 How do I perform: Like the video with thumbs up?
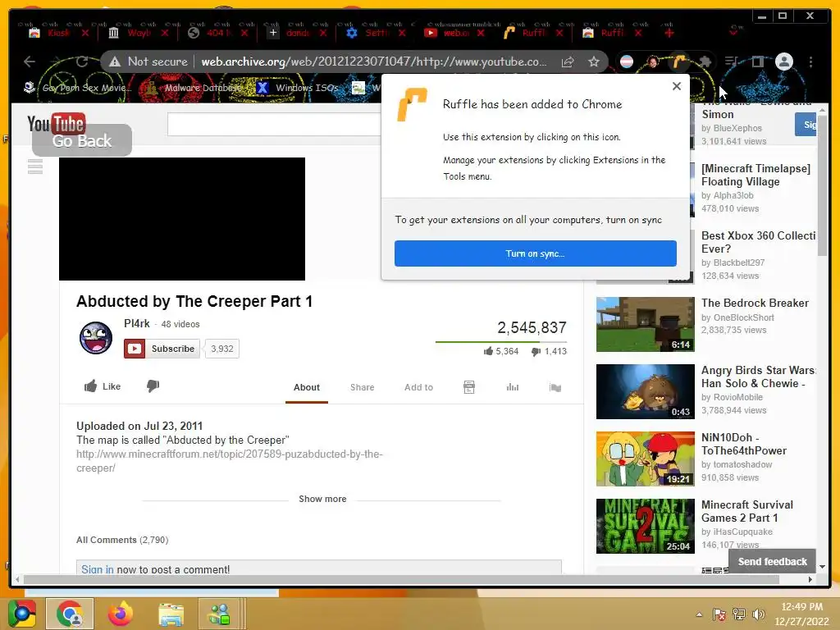[103, 386]
